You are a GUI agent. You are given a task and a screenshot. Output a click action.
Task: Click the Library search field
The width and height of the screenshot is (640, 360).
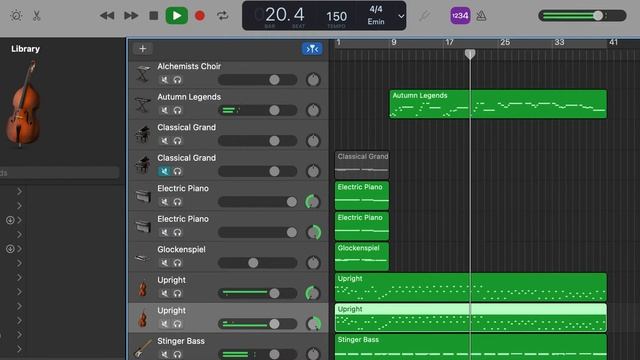click(60, 173)
